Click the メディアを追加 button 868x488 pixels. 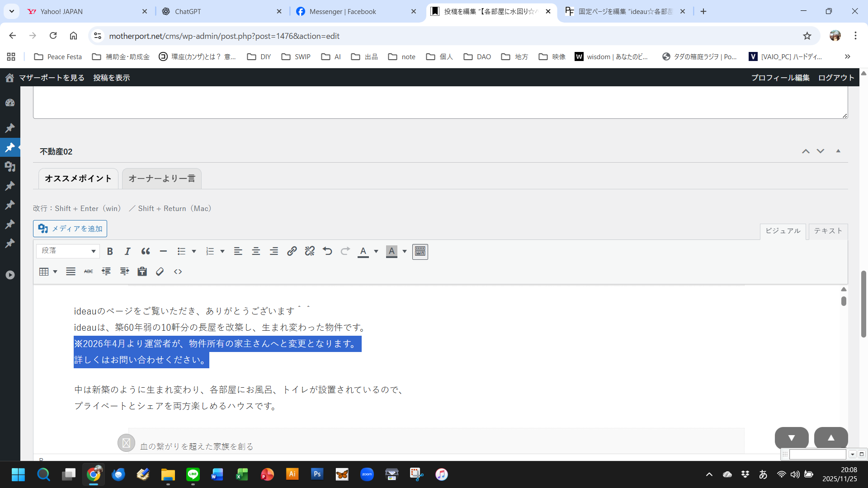(x=70, y=229)
